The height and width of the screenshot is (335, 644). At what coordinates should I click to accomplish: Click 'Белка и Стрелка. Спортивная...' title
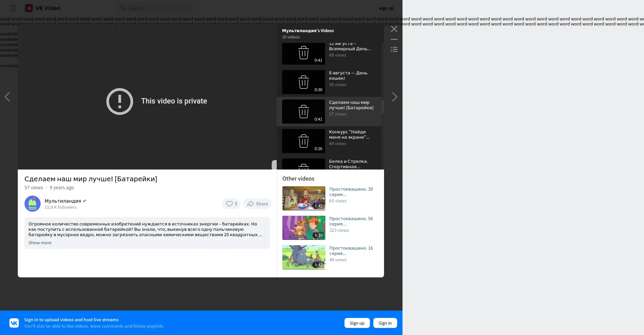348,164
